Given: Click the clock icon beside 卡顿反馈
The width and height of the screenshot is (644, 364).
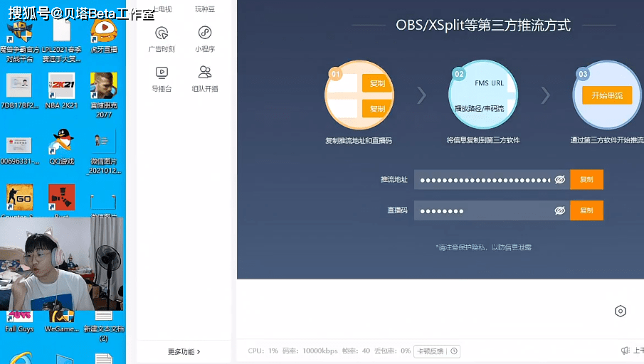Looking at the screenshot, I should click(454, 351).
